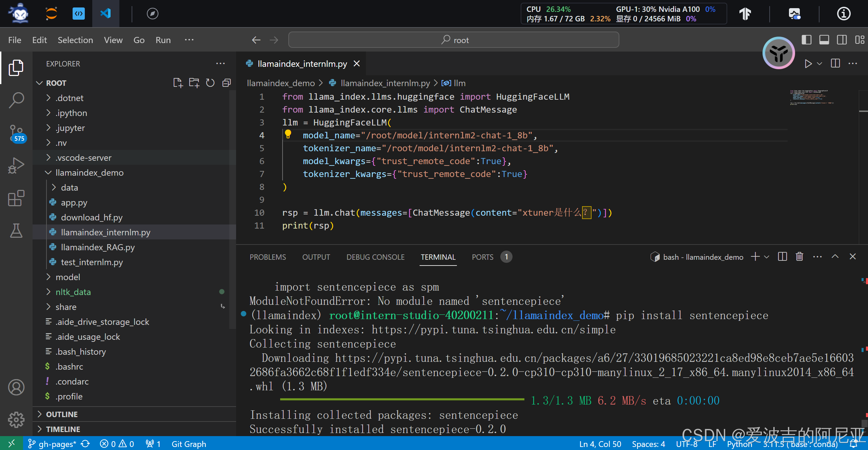The image size is (868, 450).
Task: Open Run and Debug view
Action: coord(16,166)
